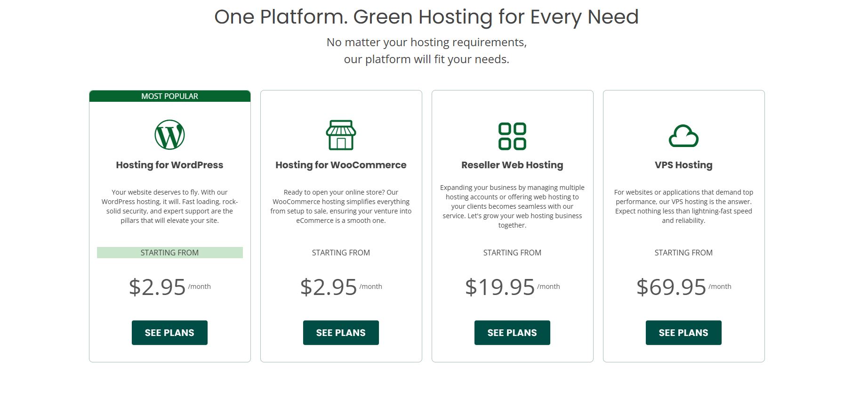Click the $2.95 WordPress hosting price

click(157, 287)
